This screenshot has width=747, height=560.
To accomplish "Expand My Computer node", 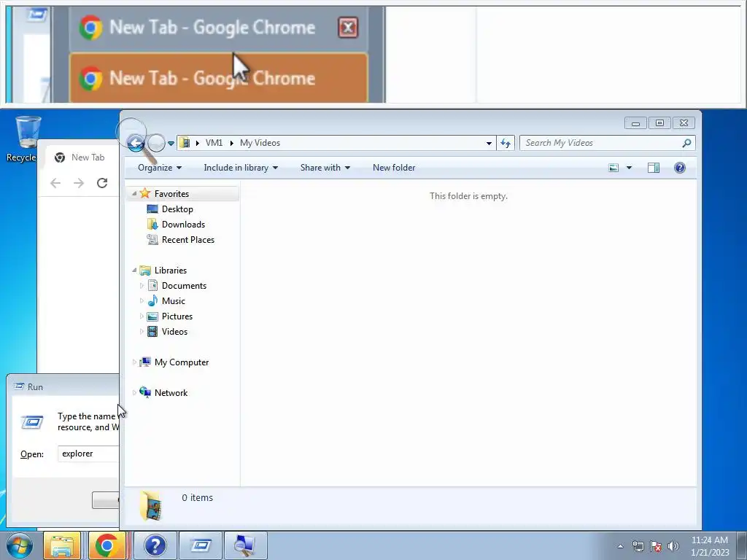I will [x=134, y=362].
